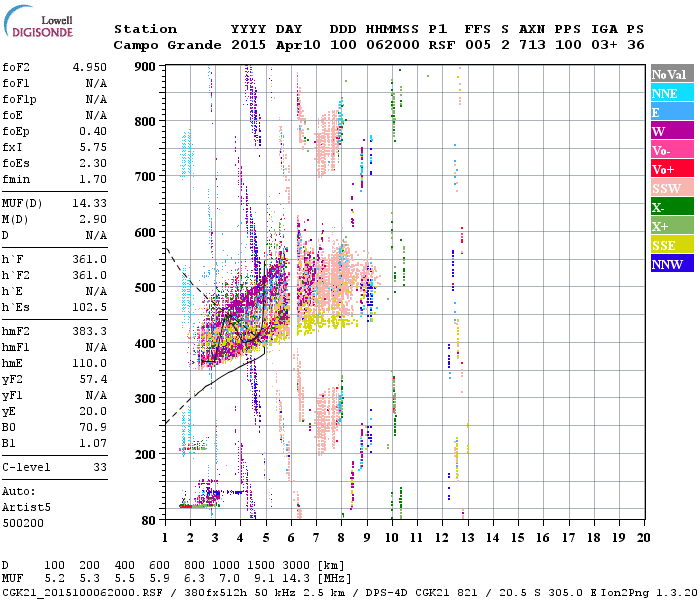Image resolution: width=700 pixels, height=600 pixels.
Task: Select the SSW legend swatch
Action: [672, 188]
